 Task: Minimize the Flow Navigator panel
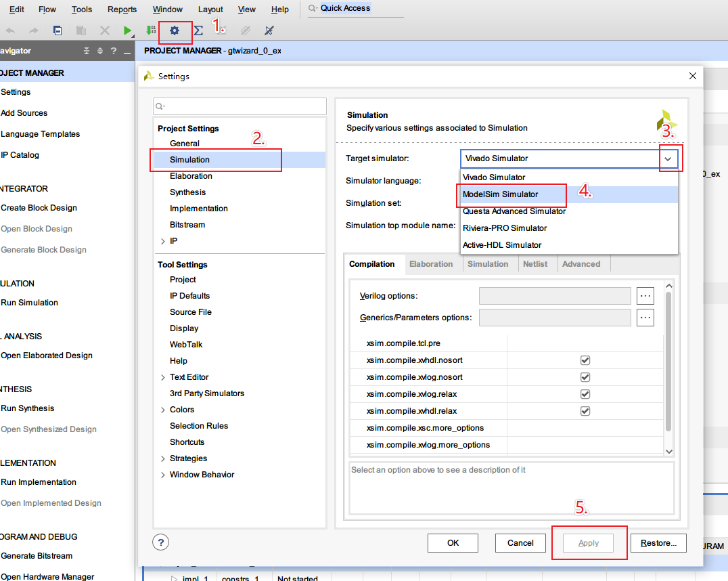127,53
